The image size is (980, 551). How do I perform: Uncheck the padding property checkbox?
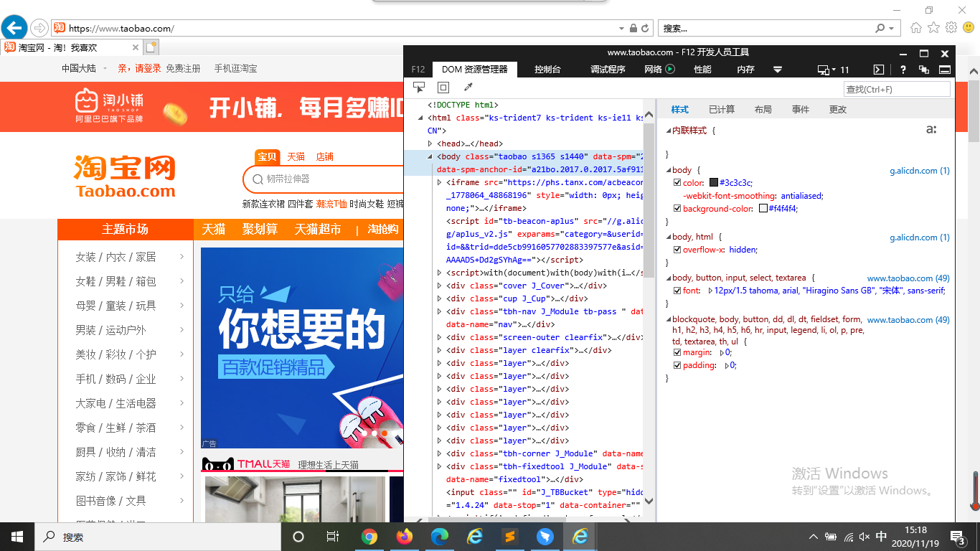click(677, 365)
